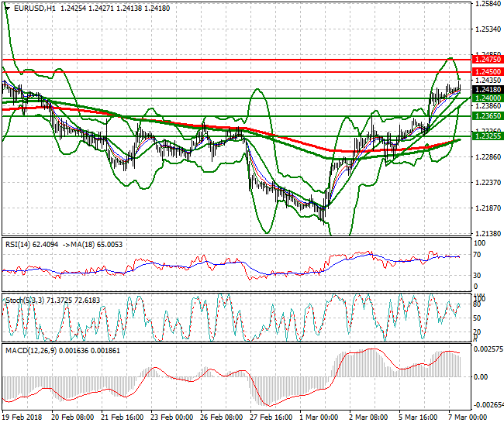Click the black 1.24180 current price tag
504x426 pixels.
click(x=486, y=90)
